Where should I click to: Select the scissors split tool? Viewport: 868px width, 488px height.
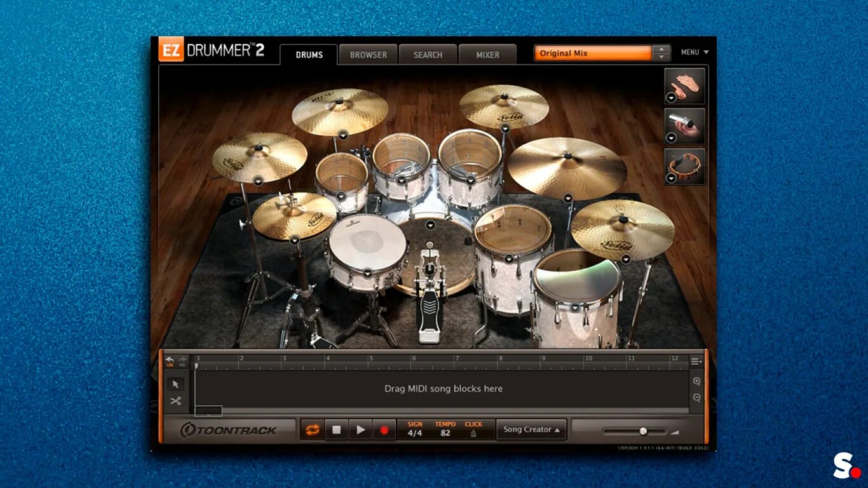pyautogui.click(x=176, y=401)
